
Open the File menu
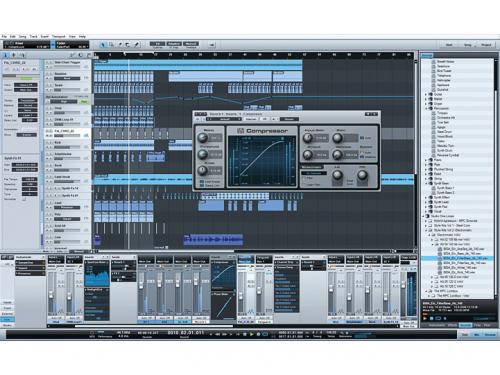tap(4, 36)
